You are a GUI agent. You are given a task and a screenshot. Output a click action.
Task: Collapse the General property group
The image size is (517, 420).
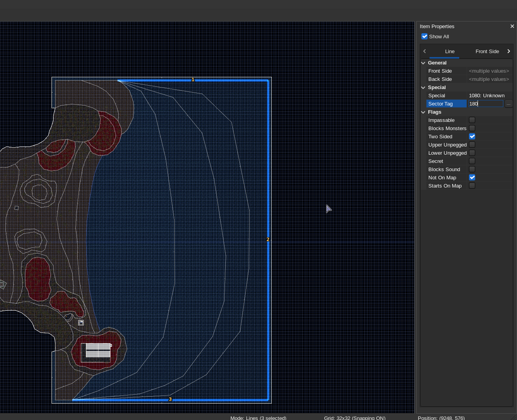423,63
